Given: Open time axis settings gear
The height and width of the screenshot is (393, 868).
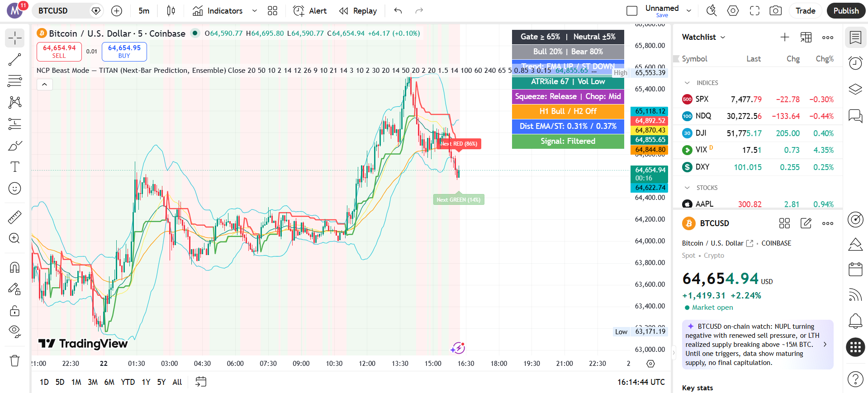Looking at the screenshot, I should (650, 364).
